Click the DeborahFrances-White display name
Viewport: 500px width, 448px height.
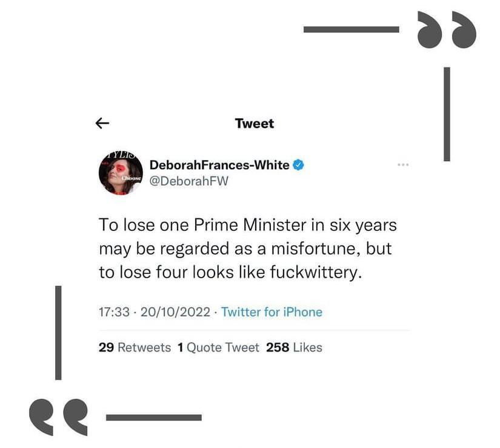coord(219,165)
